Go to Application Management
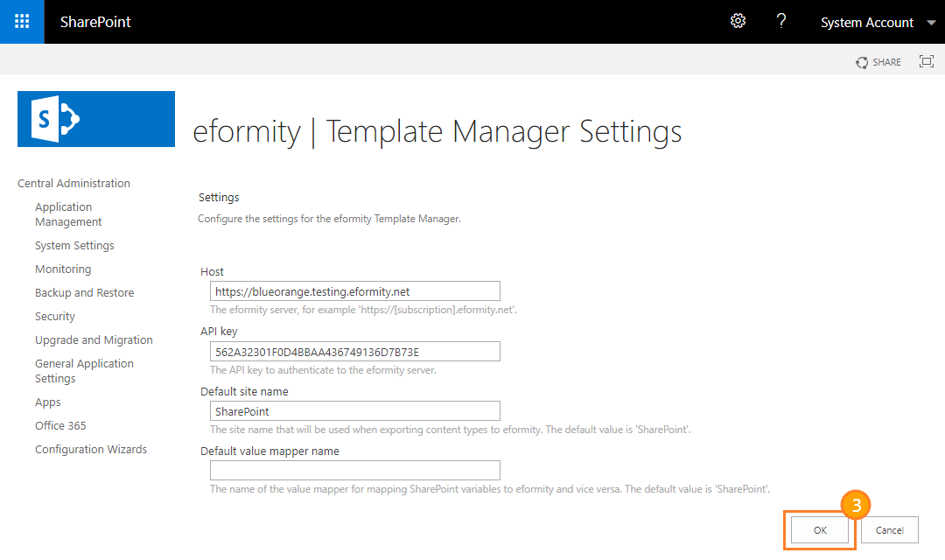Image resolution: width=945 pixels, height=560 pixels. click(68, 214)
